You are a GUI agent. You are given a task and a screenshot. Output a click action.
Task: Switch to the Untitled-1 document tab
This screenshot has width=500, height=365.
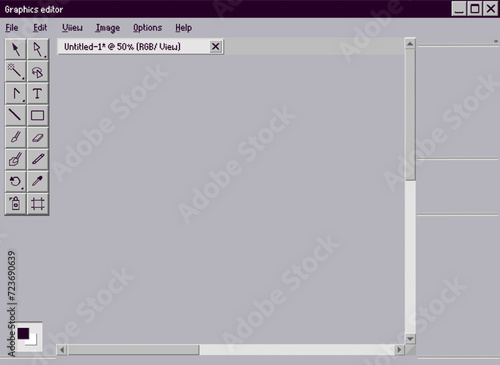point(122,47)
